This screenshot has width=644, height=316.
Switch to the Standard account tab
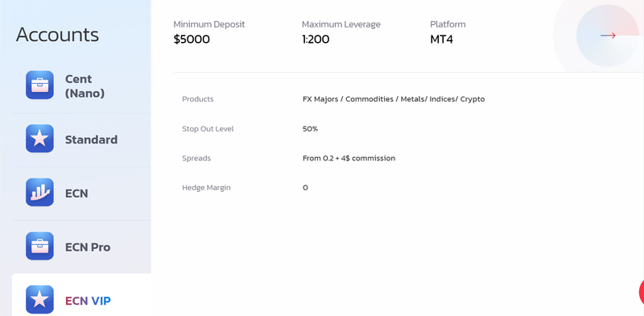point(81,140)
